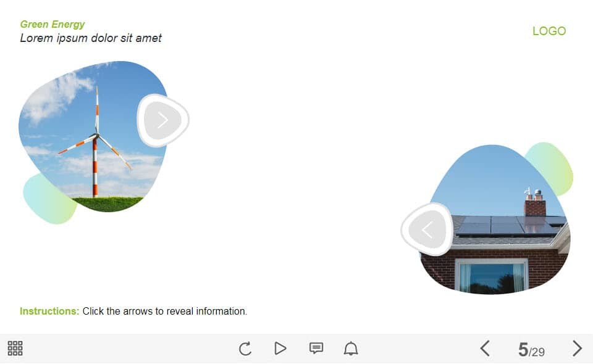
Task: Open the comments speech bubble icon
Action: tap(316, 348)
